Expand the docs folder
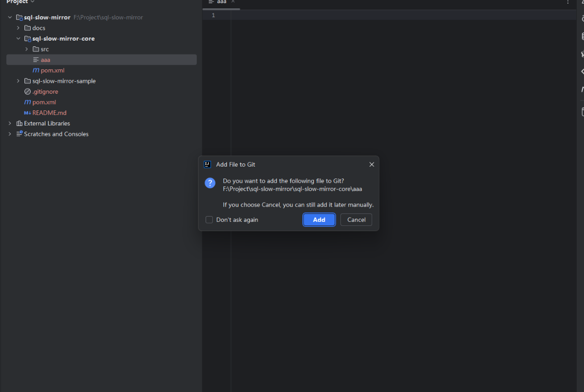Image resolution: width=584 pixels, height=392 pixels. [x=18, y=28]
